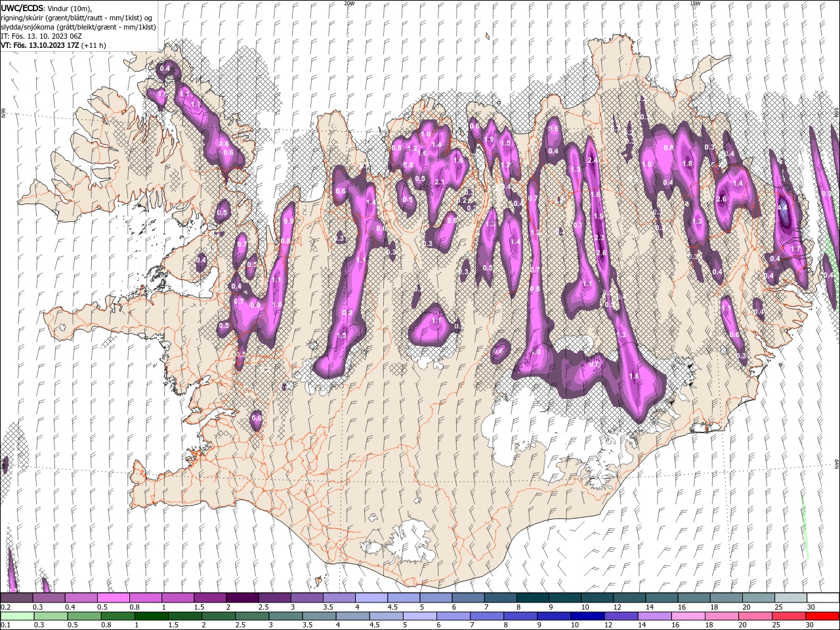Click the '15W' longitude label on the top edge
840x630 pixels.
point(694,3)
